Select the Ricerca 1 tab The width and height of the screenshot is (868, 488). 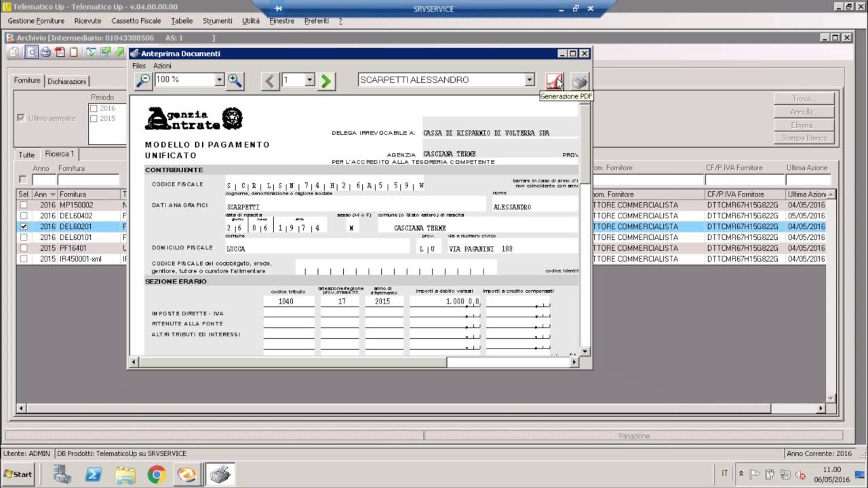click(x=60, y=154)
